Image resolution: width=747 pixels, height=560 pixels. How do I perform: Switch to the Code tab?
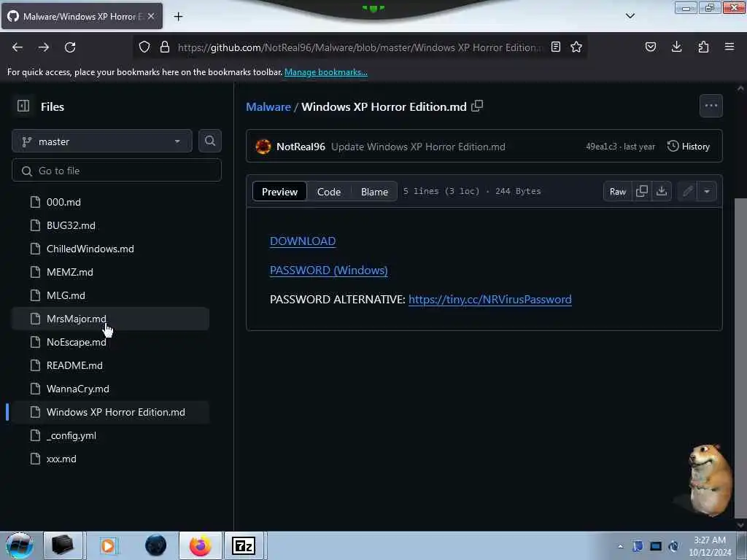coord(329,192)
